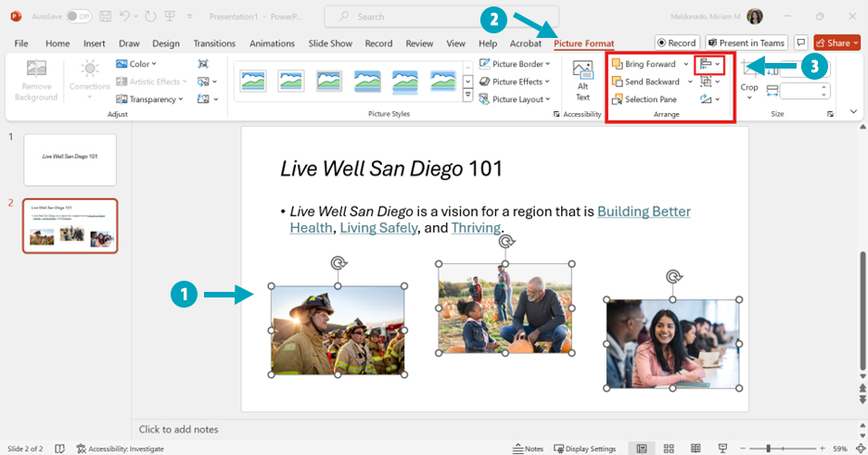Switch to the Home tab
Screen dimensions: 868x455
click(57, 44)
